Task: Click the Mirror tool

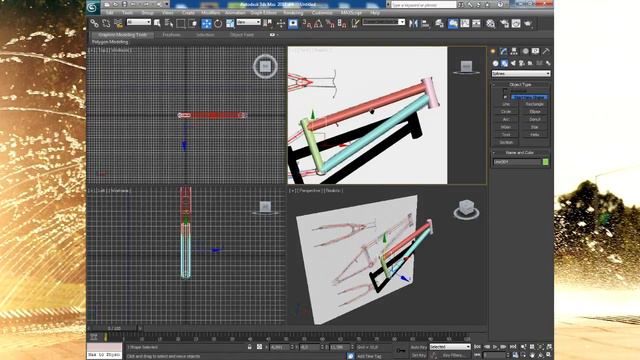Action: 413,23
